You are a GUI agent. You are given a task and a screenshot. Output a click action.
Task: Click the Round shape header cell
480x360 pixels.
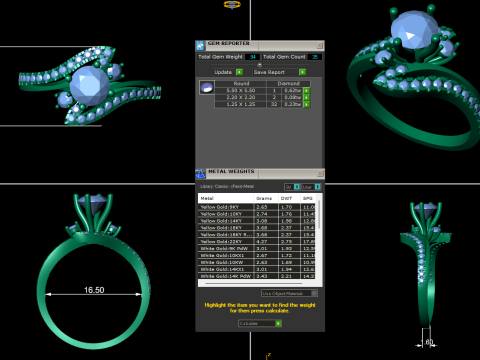[x=241, y=83]
